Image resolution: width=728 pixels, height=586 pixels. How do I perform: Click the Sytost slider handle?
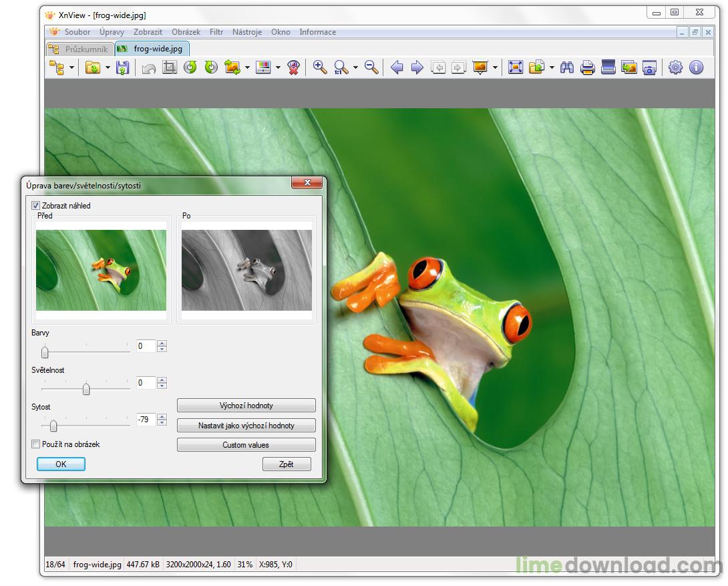point(53,426)
